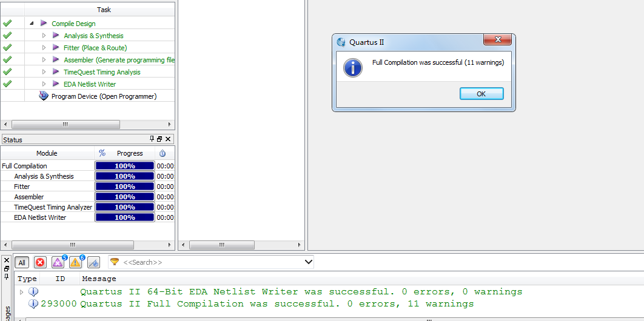Select the Assembler status row
The height and width of the screenshot is (321, 644).
[87, 197]
